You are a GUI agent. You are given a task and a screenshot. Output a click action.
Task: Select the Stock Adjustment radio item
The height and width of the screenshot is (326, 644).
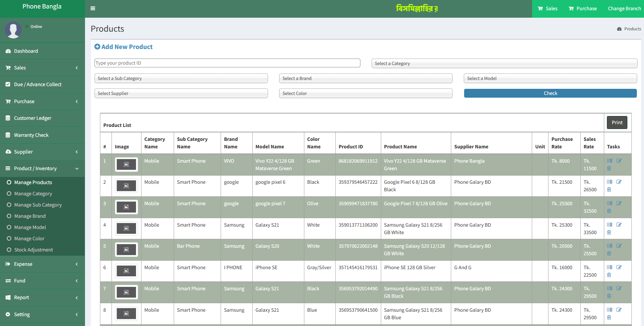[x=9, y=249]
